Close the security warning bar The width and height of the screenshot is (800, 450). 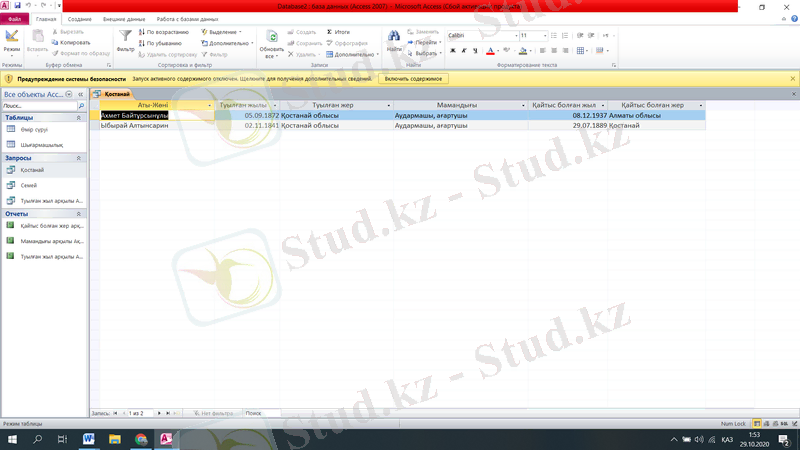[792, 79]
